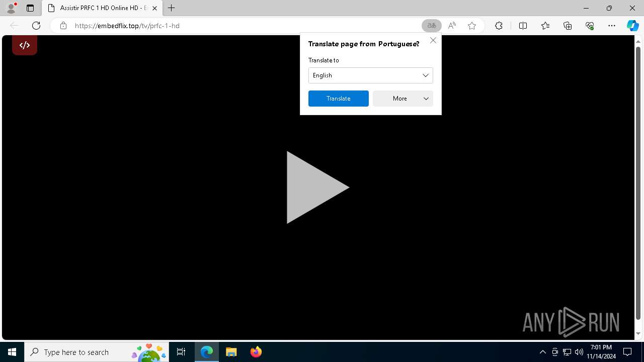Open Collections panel
This screenshot has width=644, height=362.
(568, 26)
